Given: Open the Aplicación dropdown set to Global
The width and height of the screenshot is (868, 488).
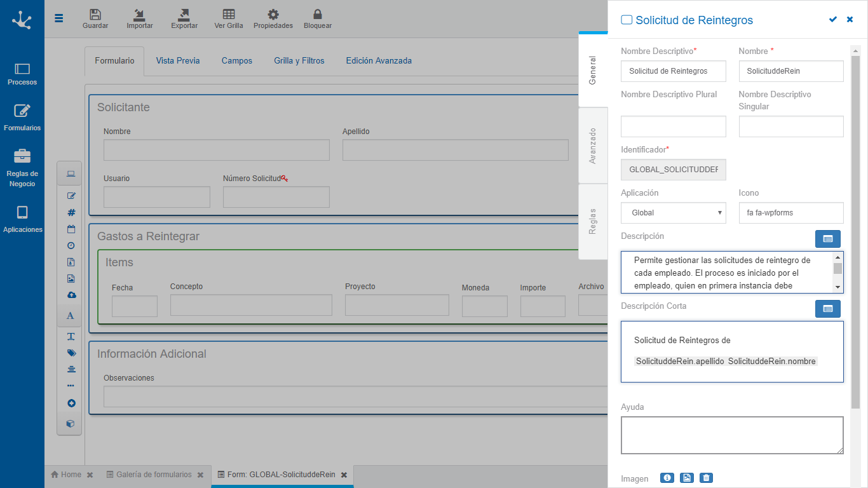Looking at the screenshot, I should click(x=674, y=213).
